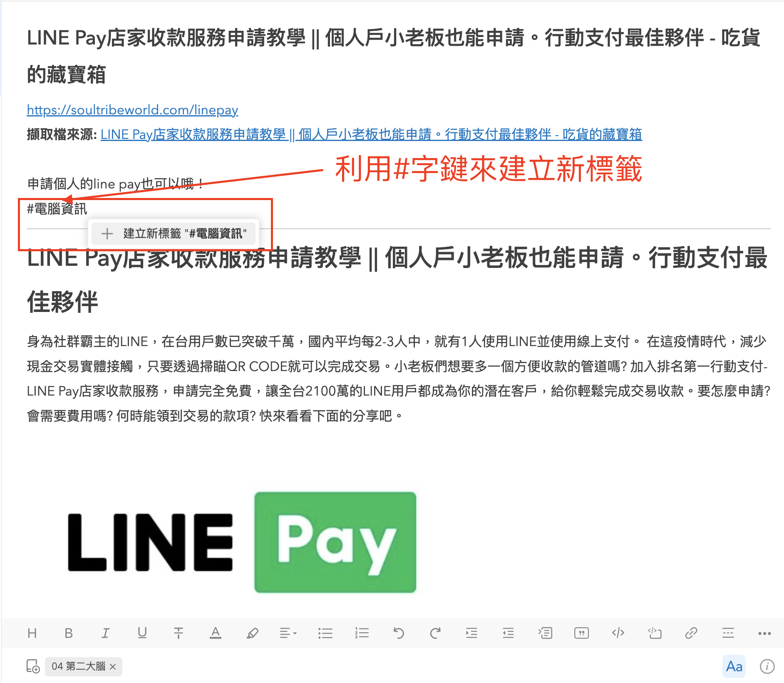
Task: Expand more formatting options ellipsis
Action: coord(764,634)
